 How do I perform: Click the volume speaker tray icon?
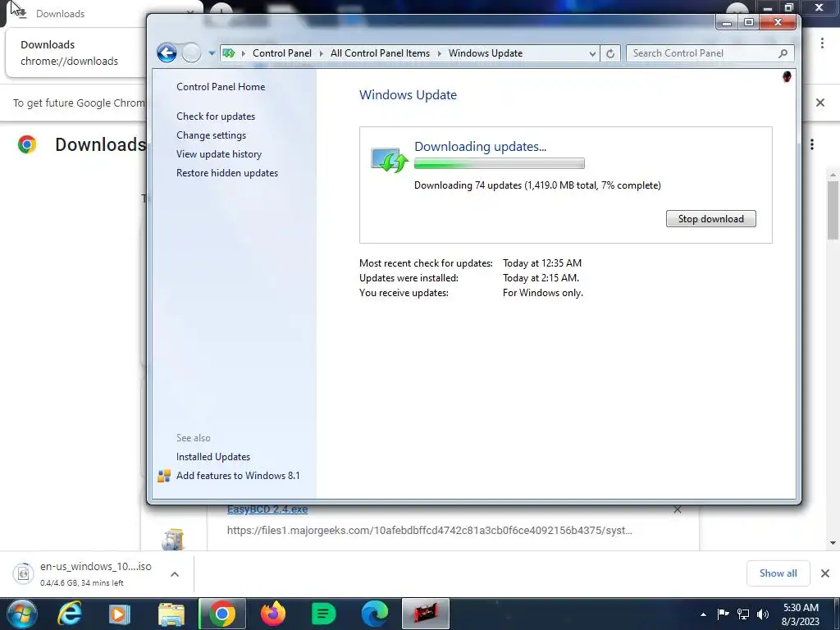click(763, 614)
